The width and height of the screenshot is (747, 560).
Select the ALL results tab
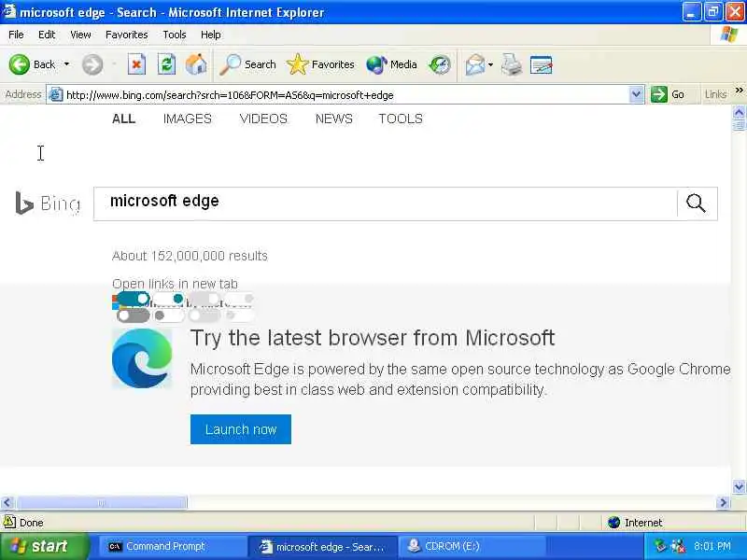point(124,119)
